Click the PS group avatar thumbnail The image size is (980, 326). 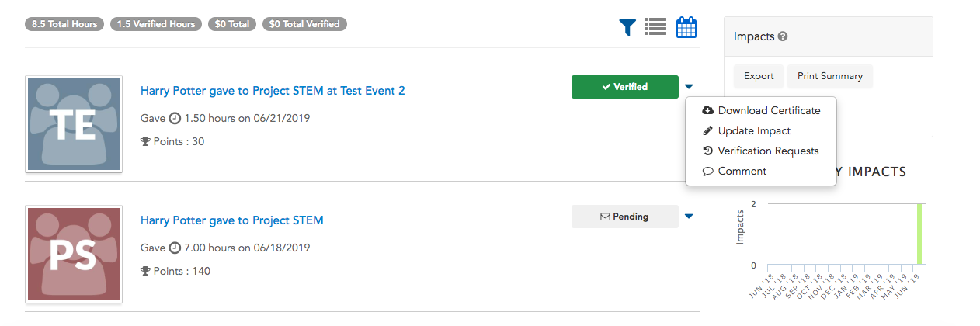(x=74, y=254)
